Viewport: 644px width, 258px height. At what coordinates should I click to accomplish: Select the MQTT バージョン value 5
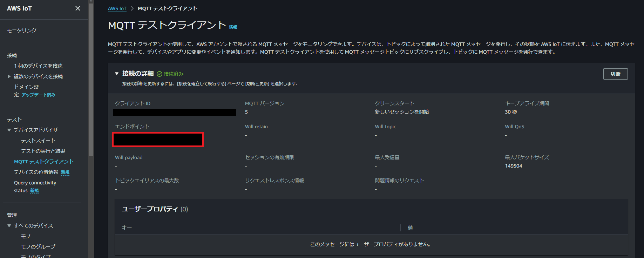(246, 112)
